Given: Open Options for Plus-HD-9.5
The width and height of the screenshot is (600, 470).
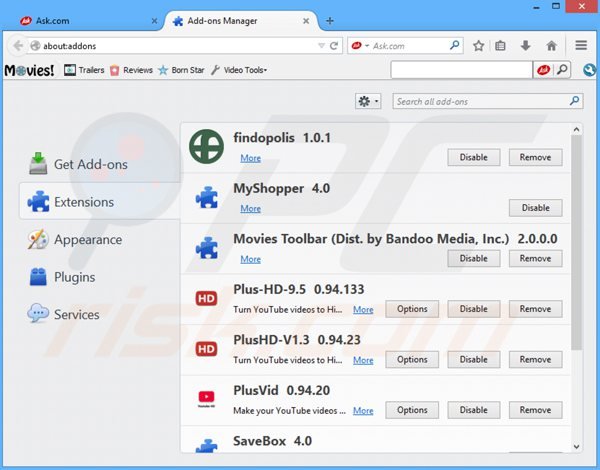Looking at the screenshot, I should (x=412, y=309).
